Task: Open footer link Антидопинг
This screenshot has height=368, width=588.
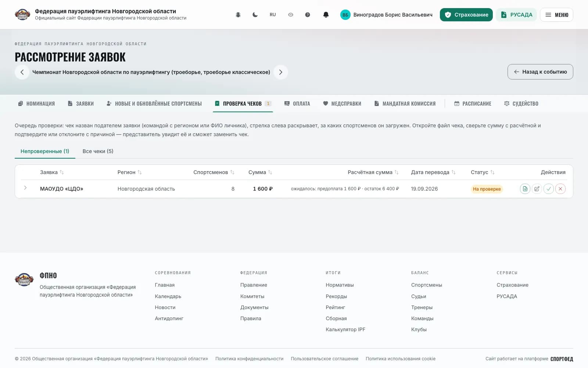Action: pos(169,318)
